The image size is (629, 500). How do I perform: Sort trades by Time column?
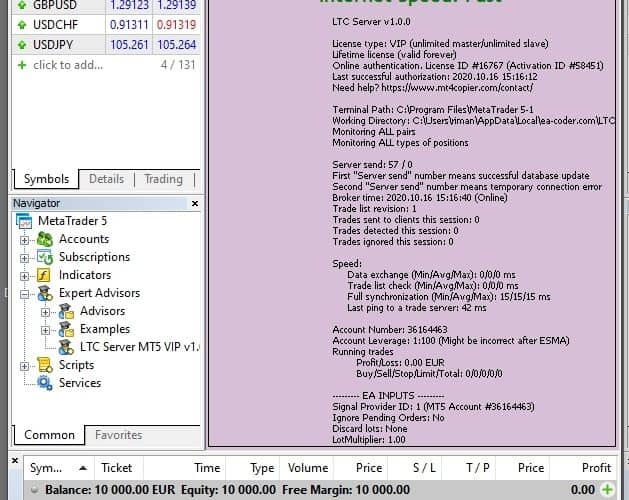pyautogui.click(x=185, y=468)
